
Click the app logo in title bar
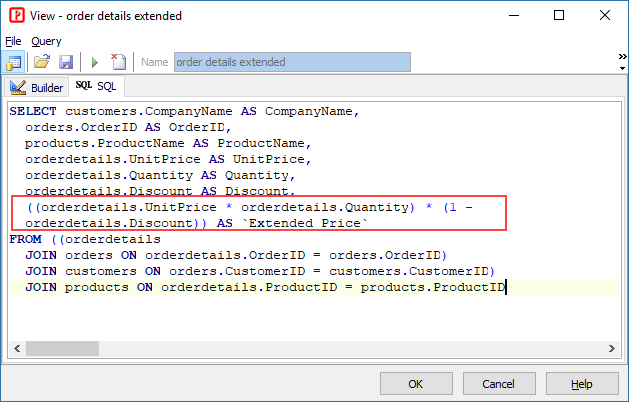coord(17,16)
